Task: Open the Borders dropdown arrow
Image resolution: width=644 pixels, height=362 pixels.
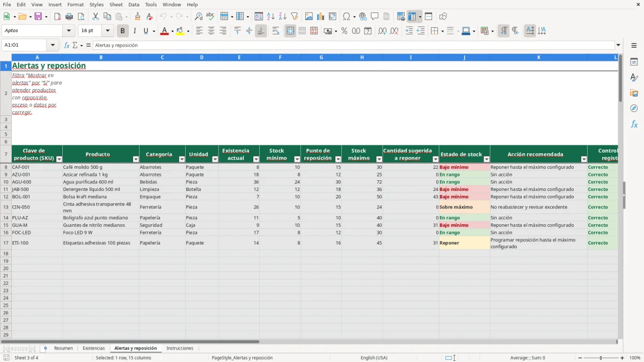Action: click(442, 31)
